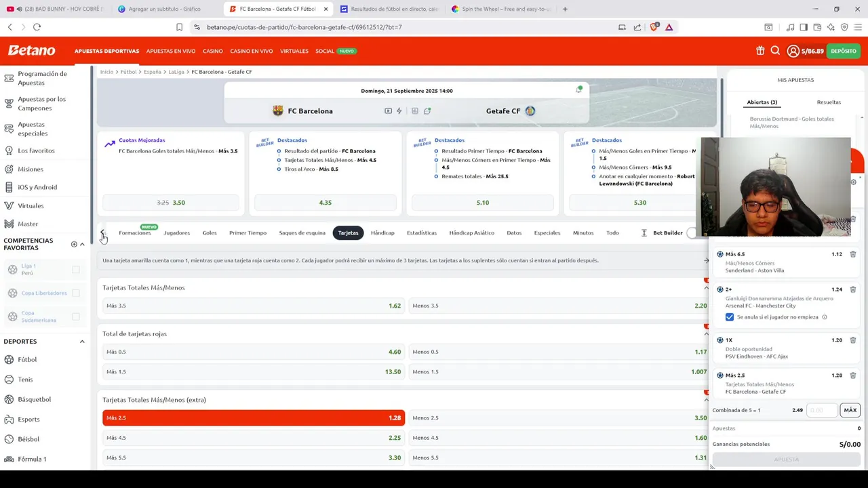Collapse Tarjetas Totales Más/Menos (extra) market
Viewport: 868px width, 488px height.
click(x=706, y=400)
